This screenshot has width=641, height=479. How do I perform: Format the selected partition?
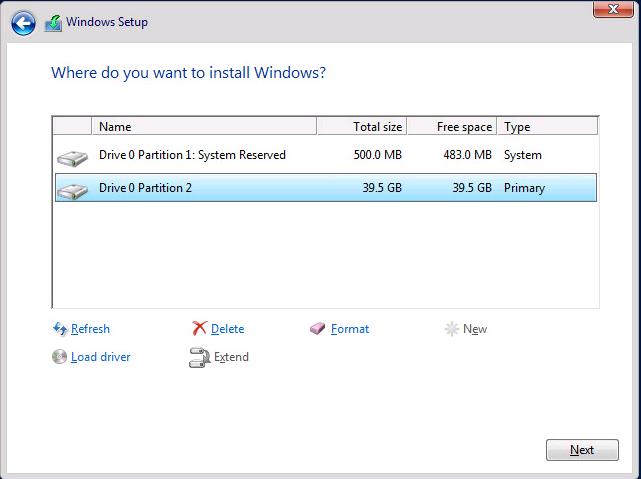(x=350, y=329)
